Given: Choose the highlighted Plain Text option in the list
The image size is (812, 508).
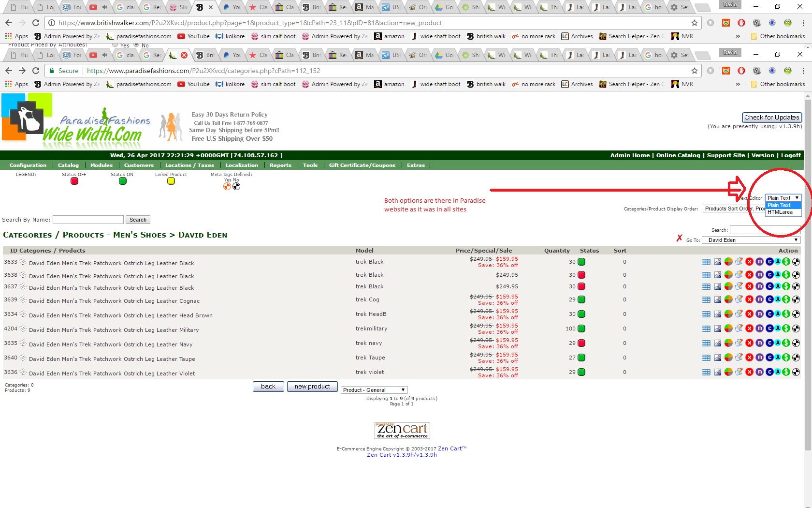Looking at the screenshot, I should pyautogui.click(x=783, y=205).
